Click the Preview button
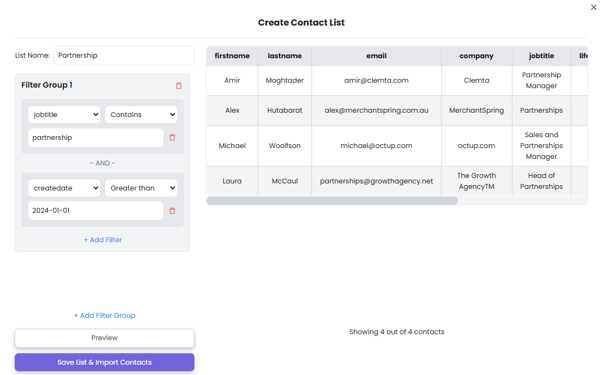Image resolution: width=605 pixels, height=375 pixels. point(105,338)
